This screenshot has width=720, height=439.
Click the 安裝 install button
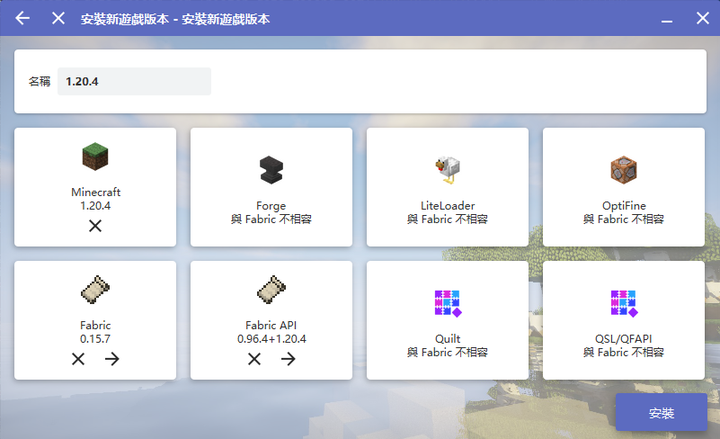661,413
